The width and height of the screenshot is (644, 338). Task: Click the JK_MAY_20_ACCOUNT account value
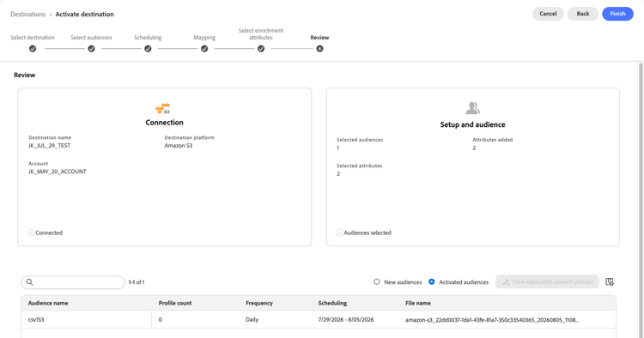(58, 172)
